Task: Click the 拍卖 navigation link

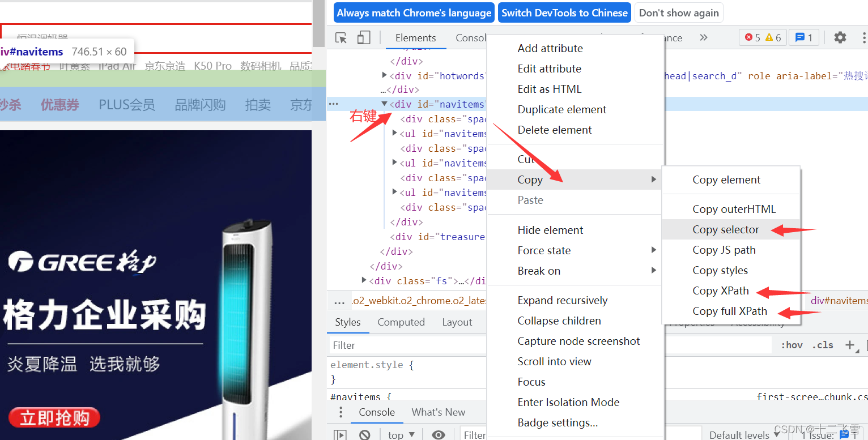Action: click(x=258, y=105)
